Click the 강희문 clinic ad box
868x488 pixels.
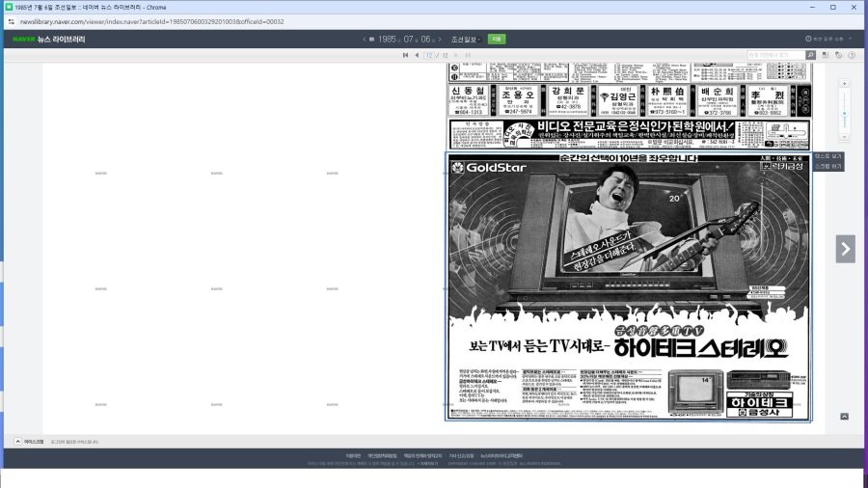pos(567,100)
